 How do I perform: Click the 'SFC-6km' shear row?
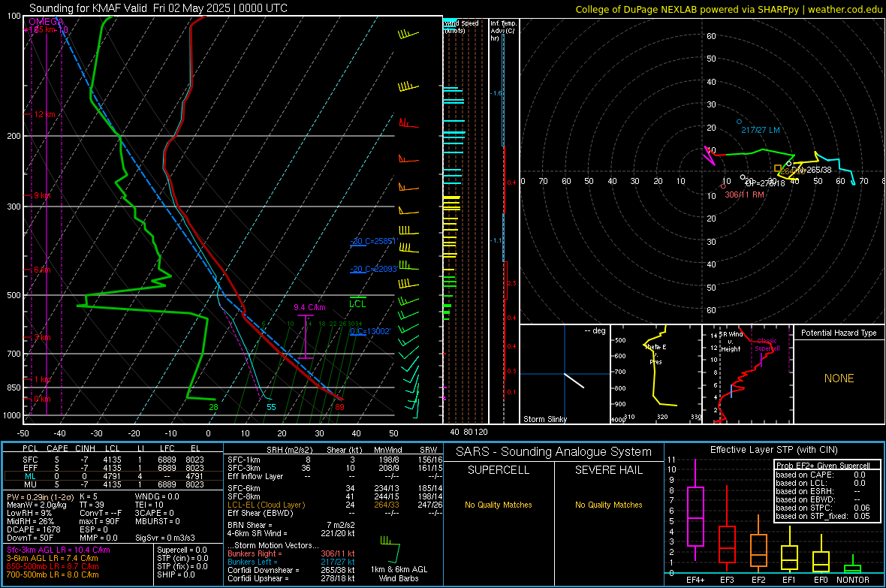(x=335, y=488)
